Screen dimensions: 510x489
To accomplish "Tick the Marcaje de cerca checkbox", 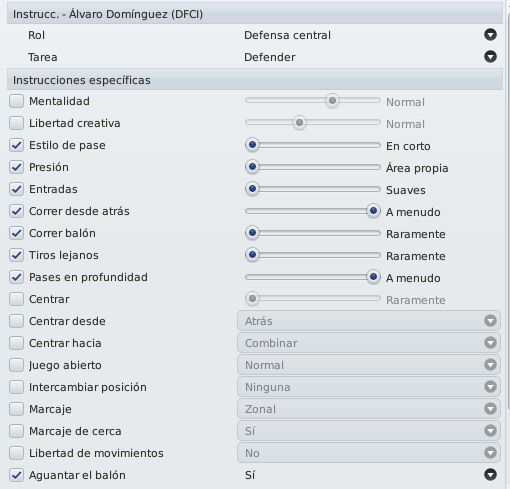I will click(x=16, y=431).
